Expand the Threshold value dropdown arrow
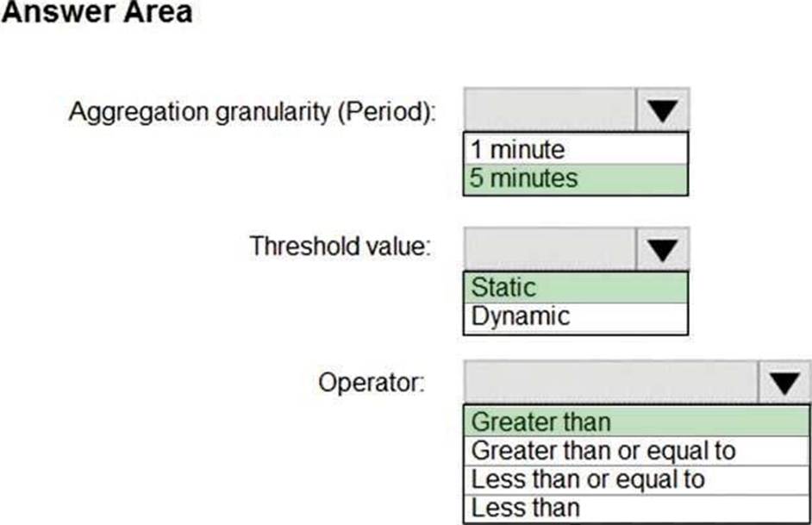 662,250
